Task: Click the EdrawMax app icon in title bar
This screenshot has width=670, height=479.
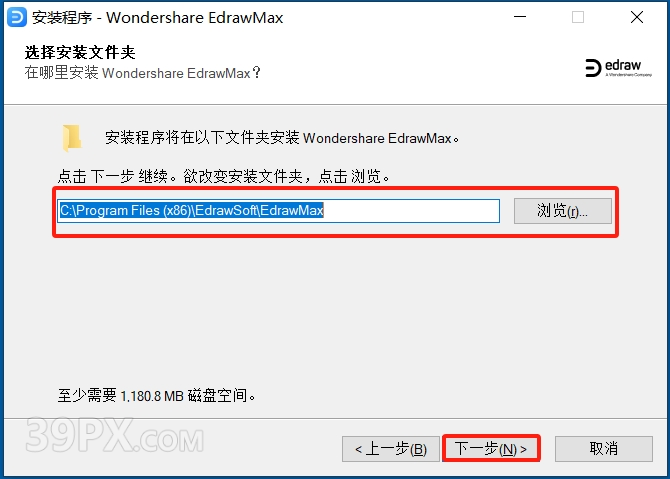Action: (17, 17)
